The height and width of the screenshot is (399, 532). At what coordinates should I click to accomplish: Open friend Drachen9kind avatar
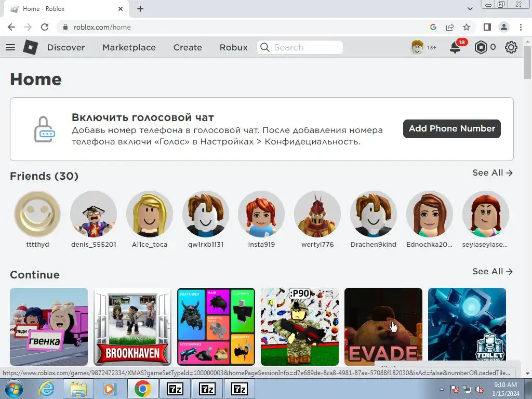373,214
